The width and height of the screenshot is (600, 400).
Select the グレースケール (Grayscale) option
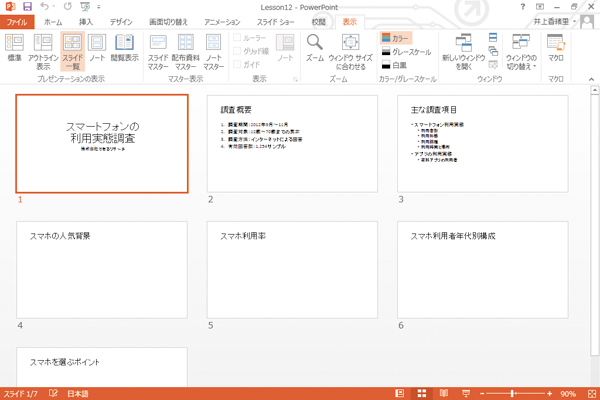point(410,50)
